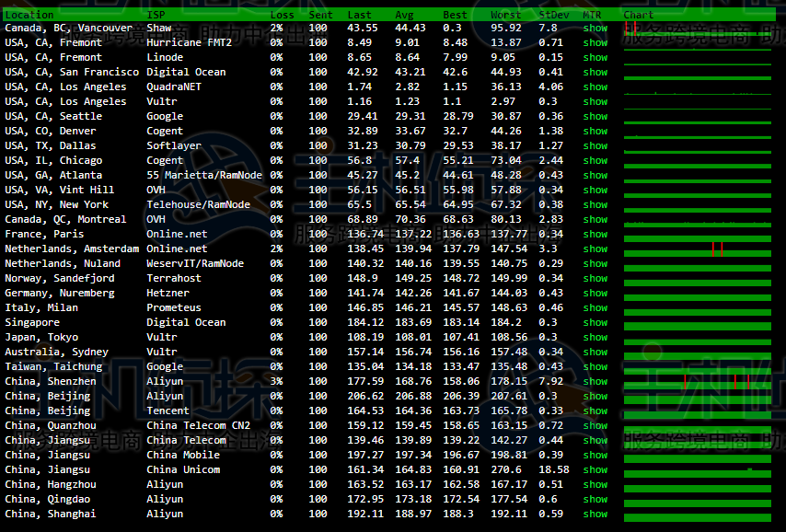This screenshot has height=532, width=786.
Task: Open MTR show for China, Shanghai Aliyun
Action: coord(595,515)
